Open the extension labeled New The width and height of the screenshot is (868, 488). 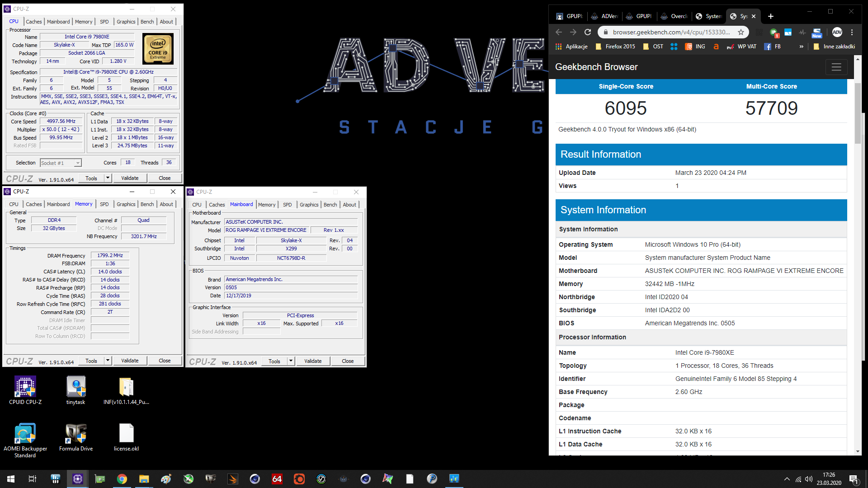point(816,32)
